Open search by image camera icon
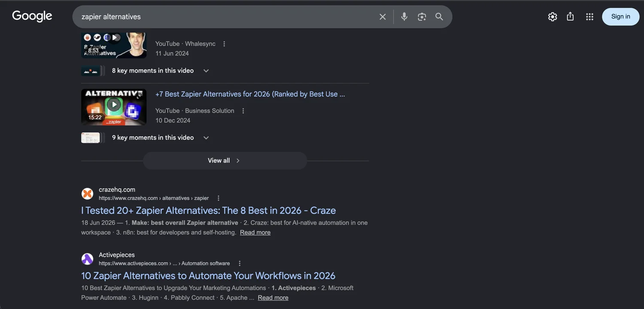The width and height of the screenshot is (644, 309). pyautogui.click(x=422, y=17)
